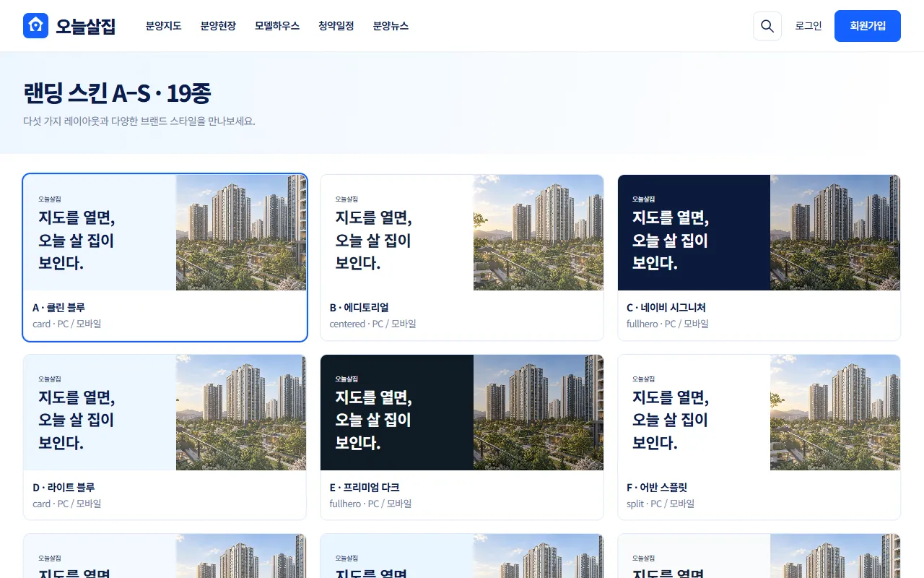Click the D · 라이트 블루 title

[64, 488]
